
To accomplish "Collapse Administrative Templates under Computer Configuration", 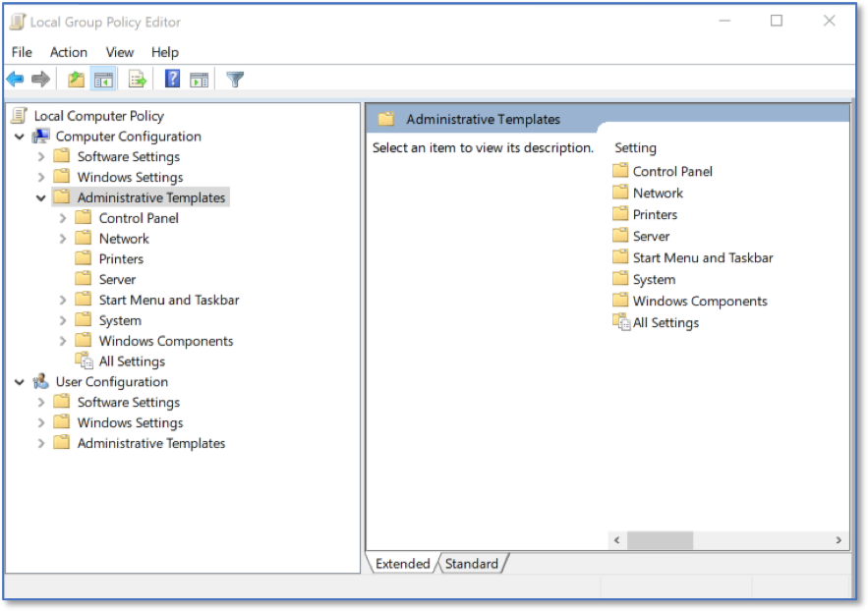I will (x=41, y=198).
